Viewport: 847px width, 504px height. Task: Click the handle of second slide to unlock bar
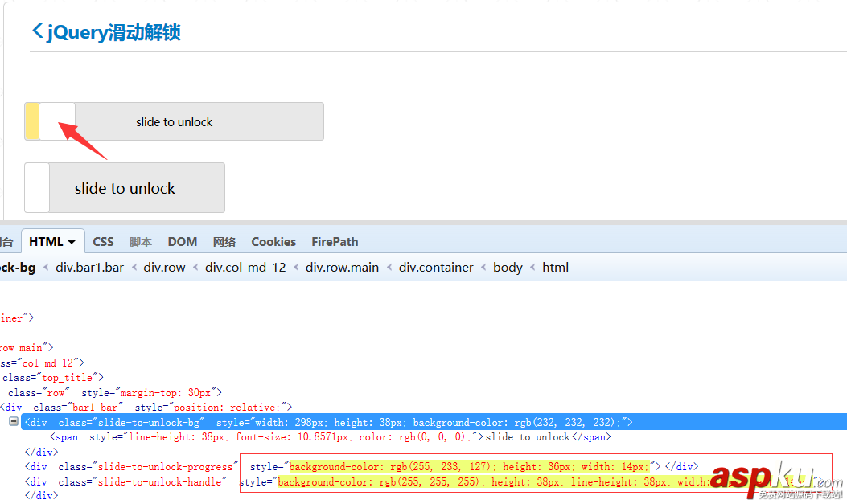[37, 188]
